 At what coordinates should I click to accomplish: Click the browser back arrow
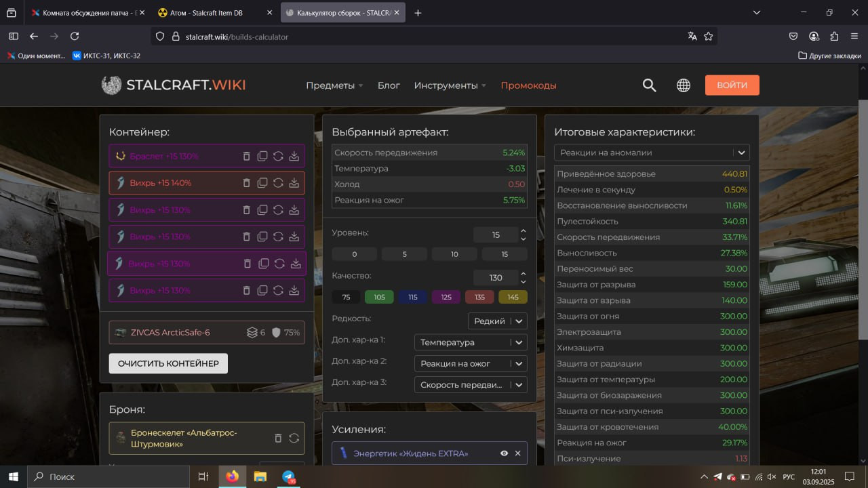point(33,36)
